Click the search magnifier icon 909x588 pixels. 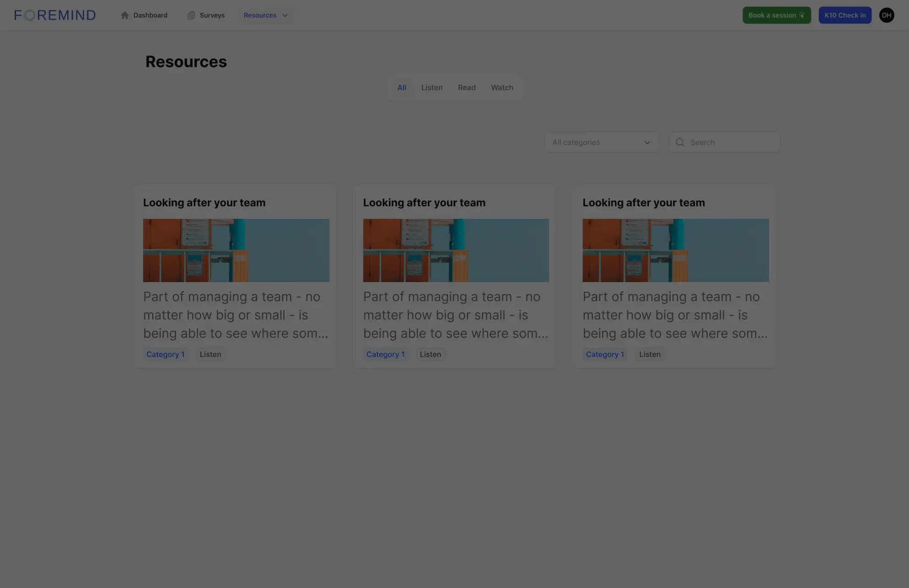(680, 142)
